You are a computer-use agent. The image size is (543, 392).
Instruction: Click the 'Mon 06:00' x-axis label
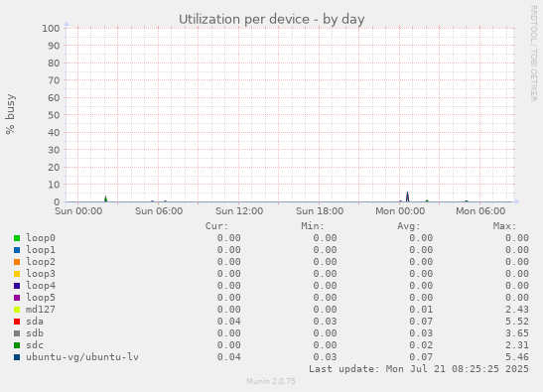click(x=480, y=211)
